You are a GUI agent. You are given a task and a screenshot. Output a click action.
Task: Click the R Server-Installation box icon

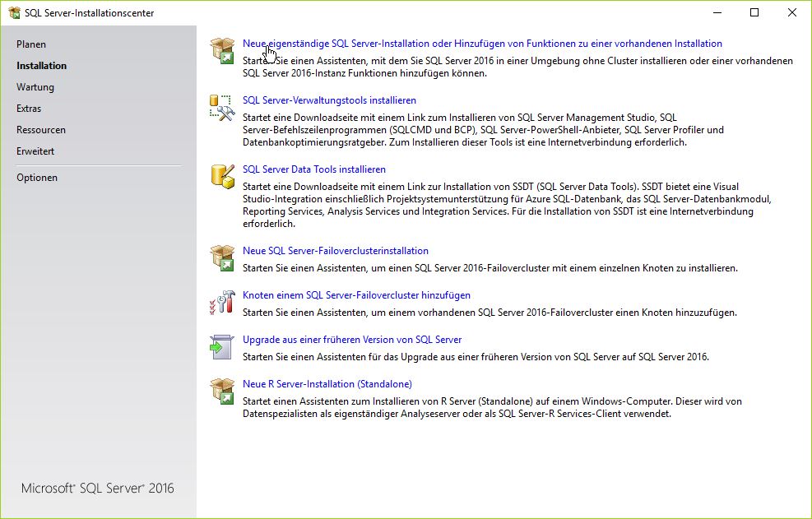222,392
